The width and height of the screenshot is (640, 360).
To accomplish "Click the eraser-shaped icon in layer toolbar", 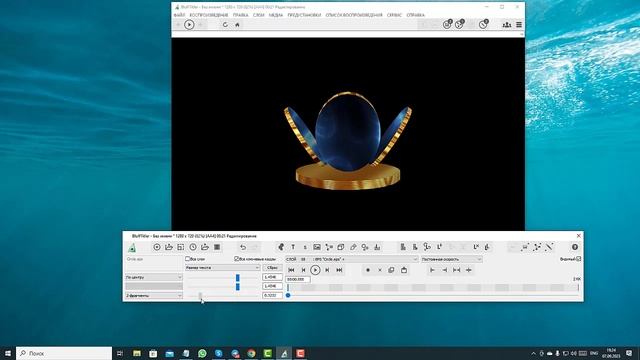I will 353,247.
